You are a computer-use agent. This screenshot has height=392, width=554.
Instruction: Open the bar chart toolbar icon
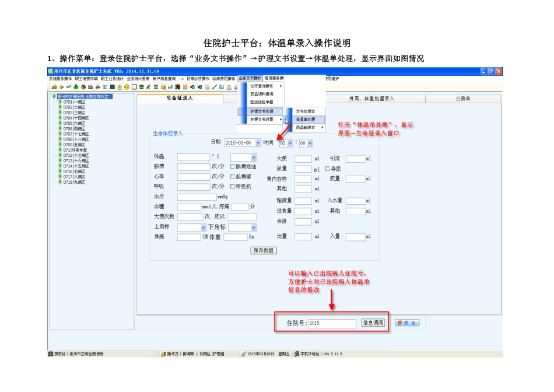tap(90, 87)
